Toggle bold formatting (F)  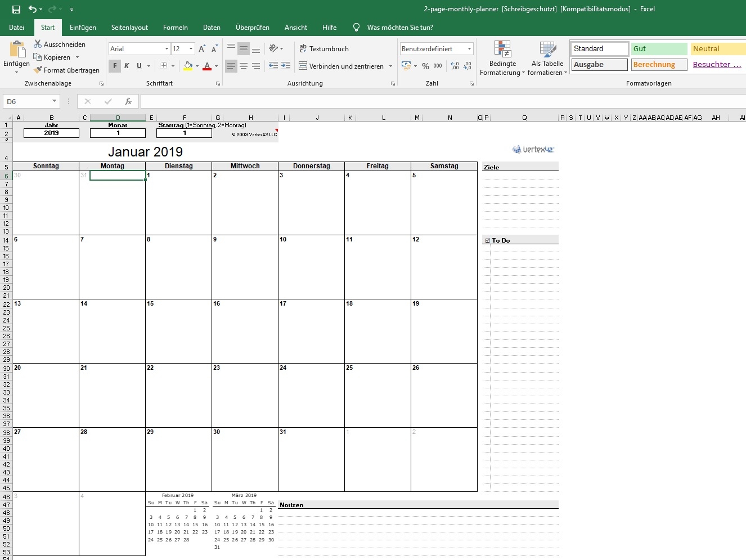click(115, 66)
